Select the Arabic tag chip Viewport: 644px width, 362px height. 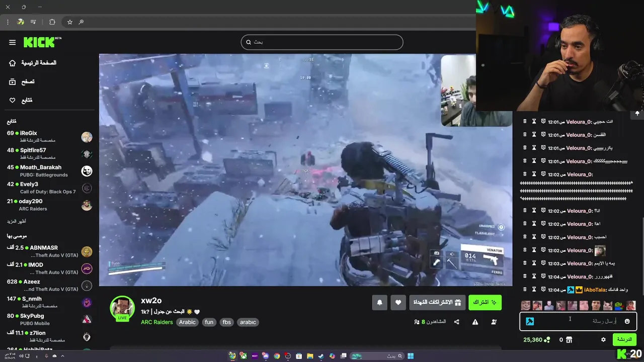tap(187, 322)
